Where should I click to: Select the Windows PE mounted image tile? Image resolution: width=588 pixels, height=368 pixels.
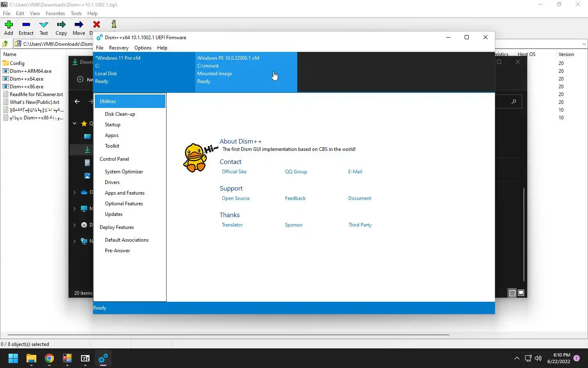pos(246,72)
